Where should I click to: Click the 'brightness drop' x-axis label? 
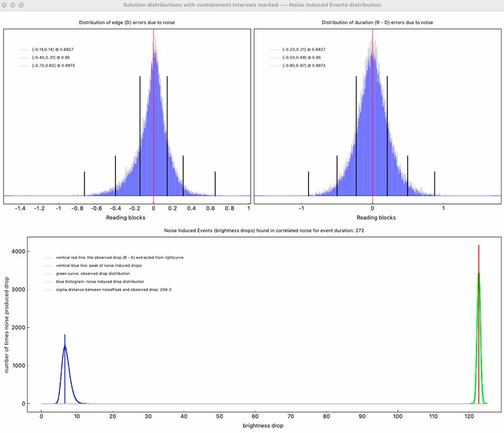(x=263, y=425)
